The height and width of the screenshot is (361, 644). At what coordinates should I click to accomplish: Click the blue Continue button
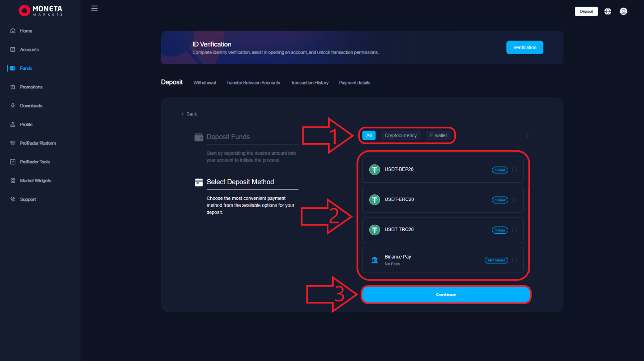coord(446,294)
